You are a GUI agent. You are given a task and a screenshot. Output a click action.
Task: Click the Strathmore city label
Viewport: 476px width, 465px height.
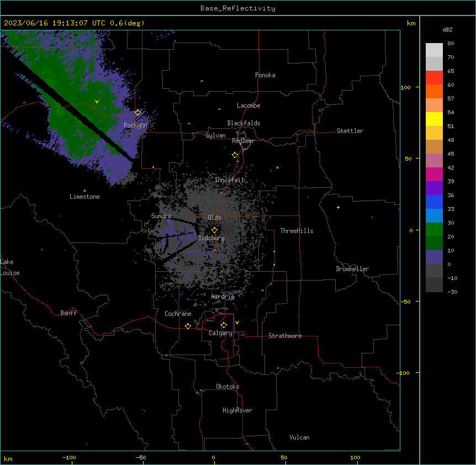coord(285,336)
